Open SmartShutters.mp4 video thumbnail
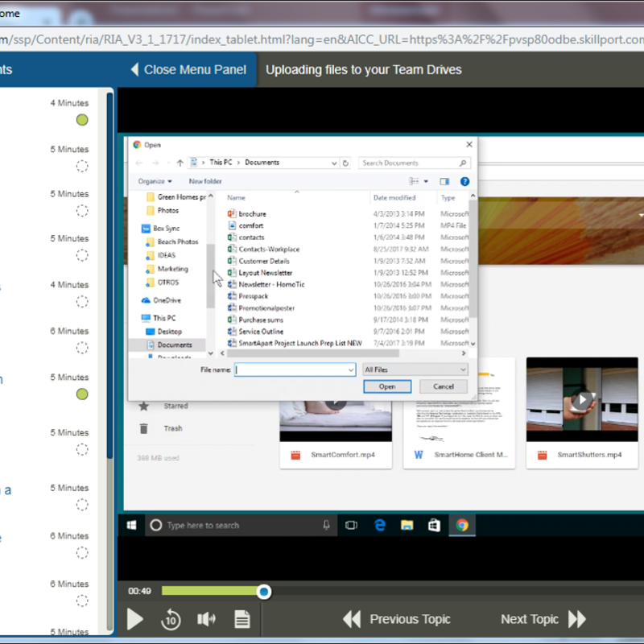Screen dimensions: 644x644 [x=582, y=399]
